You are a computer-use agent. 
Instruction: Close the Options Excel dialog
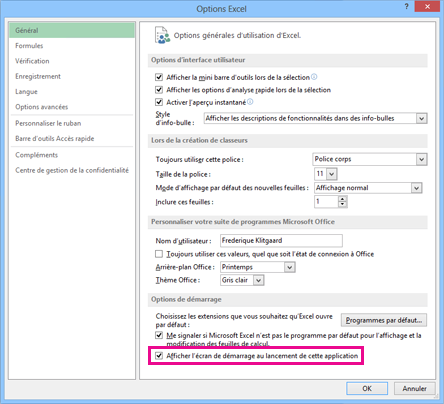(427, 6)
